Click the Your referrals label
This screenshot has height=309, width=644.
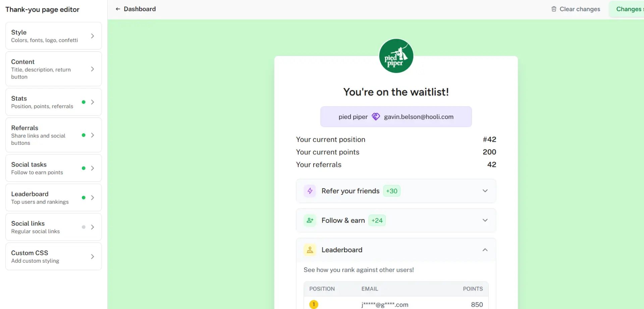tap(319, 165)
